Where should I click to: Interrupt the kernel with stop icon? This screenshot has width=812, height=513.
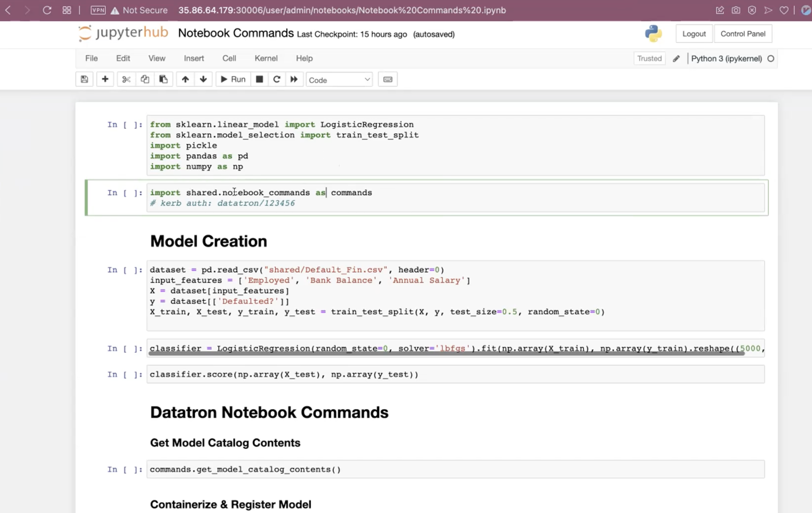[259, 79]
